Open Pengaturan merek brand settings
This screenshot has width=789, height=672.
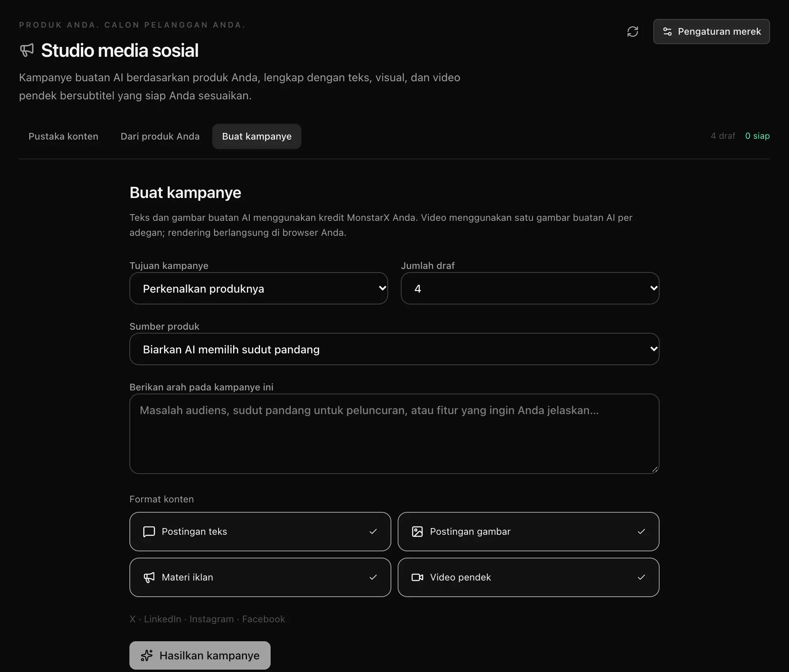pyautogui.click(x=711, y=32)
